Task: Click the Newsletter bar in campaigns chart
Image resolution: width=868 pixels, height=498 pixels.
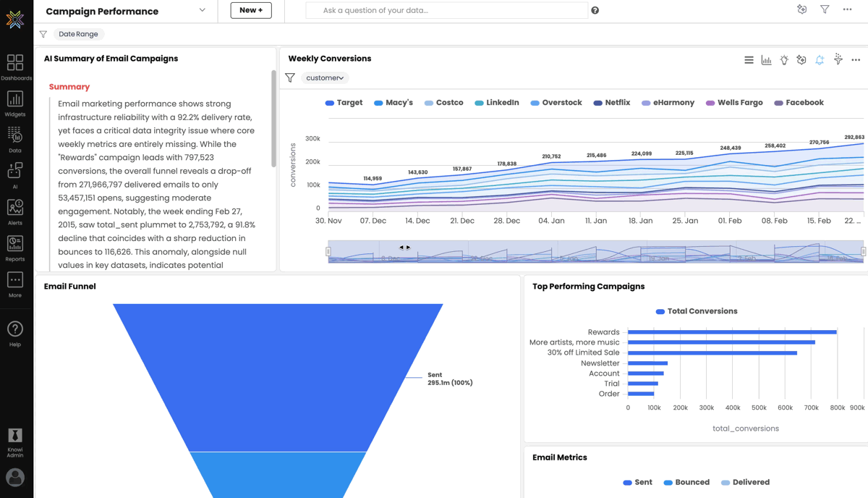Action: [647, 363]
